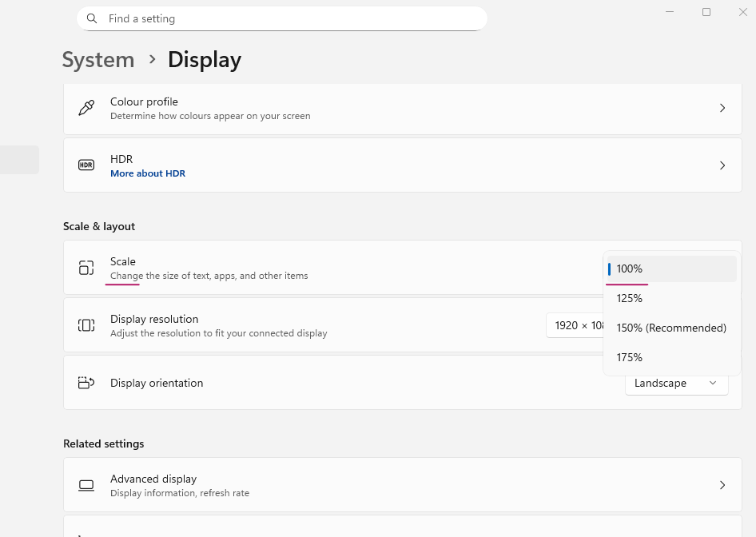Pick the 150% (Recommended) scale option
Image resolution: width=756 pixels, height=537 pixels.
click(x=670, y=328)
